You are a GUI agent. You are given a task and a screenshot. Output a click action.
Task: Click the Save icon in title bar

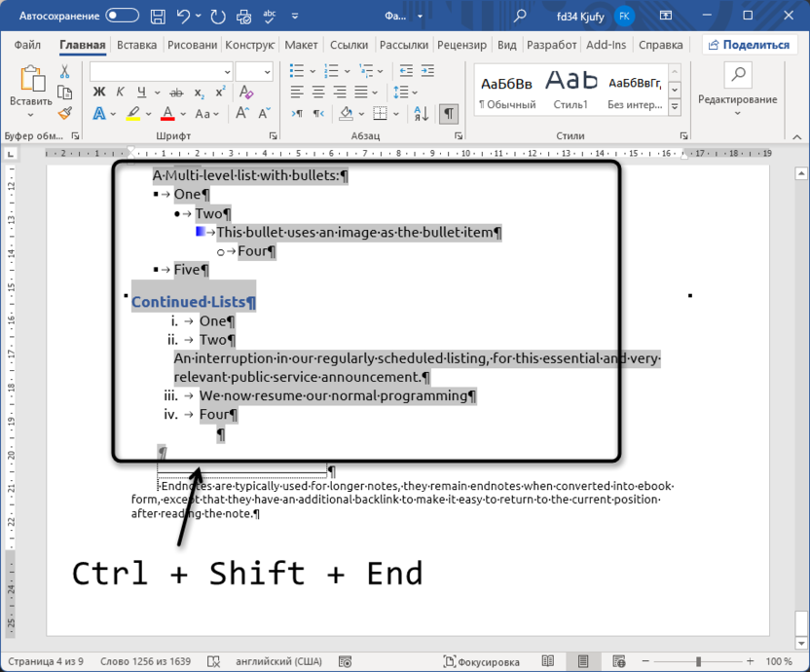coord(158,16)
